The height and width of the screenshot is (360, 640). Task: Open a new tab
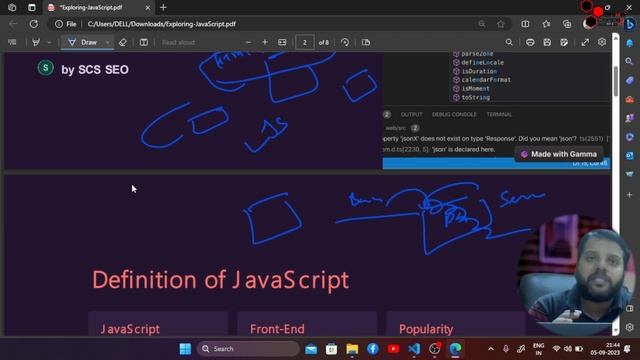click(163, 7)
